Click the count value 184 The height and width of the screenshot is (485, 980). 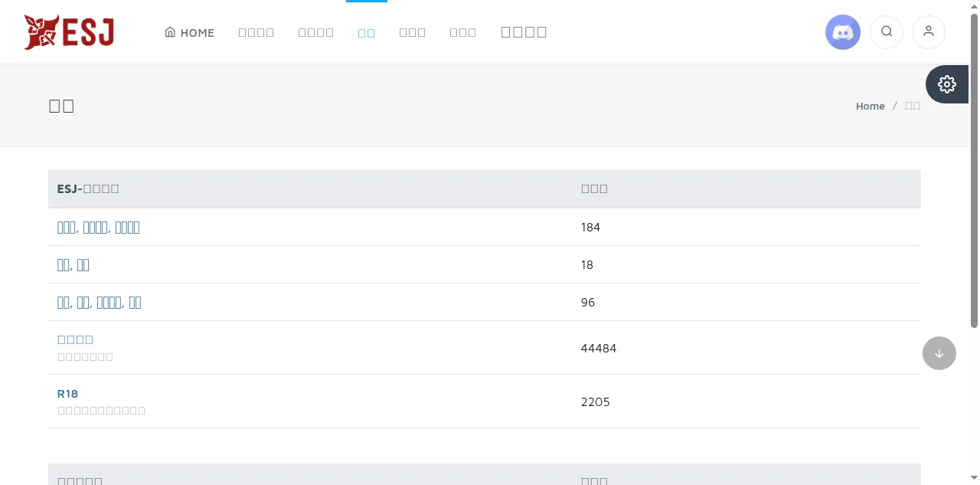tap(591, 227)
